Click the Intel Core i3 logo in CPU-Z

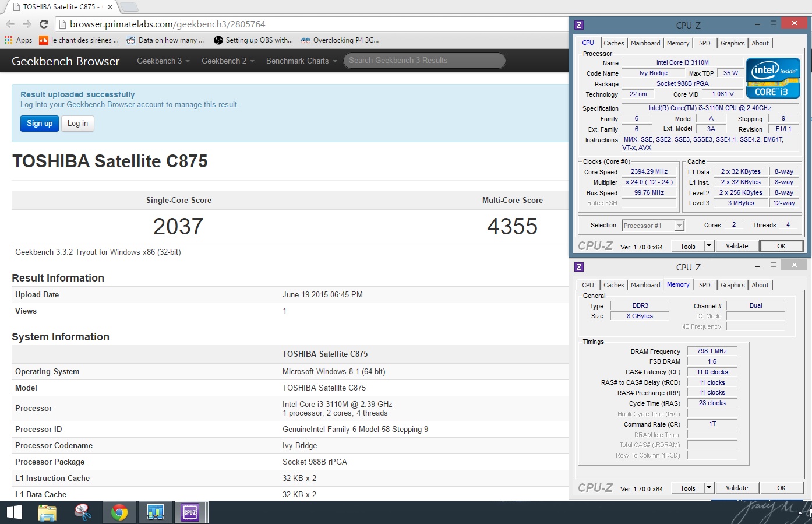point(773,78)
